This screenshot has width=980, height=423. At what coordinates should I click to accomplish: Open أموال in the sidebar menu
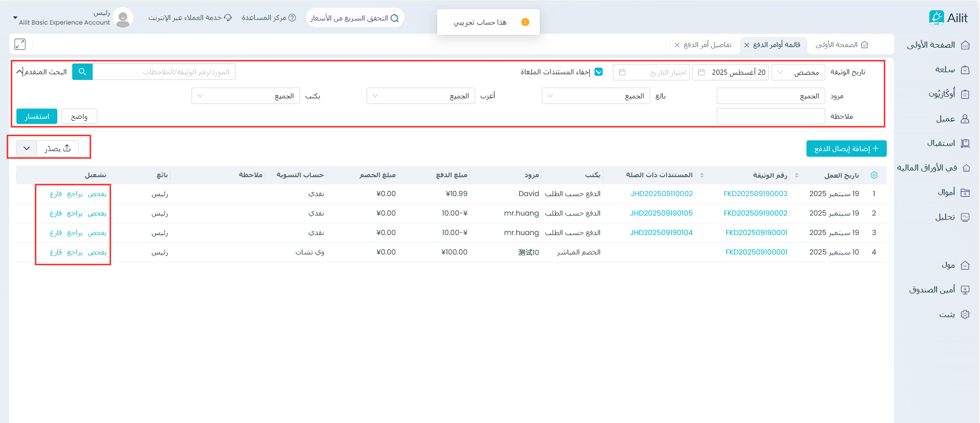945,193
